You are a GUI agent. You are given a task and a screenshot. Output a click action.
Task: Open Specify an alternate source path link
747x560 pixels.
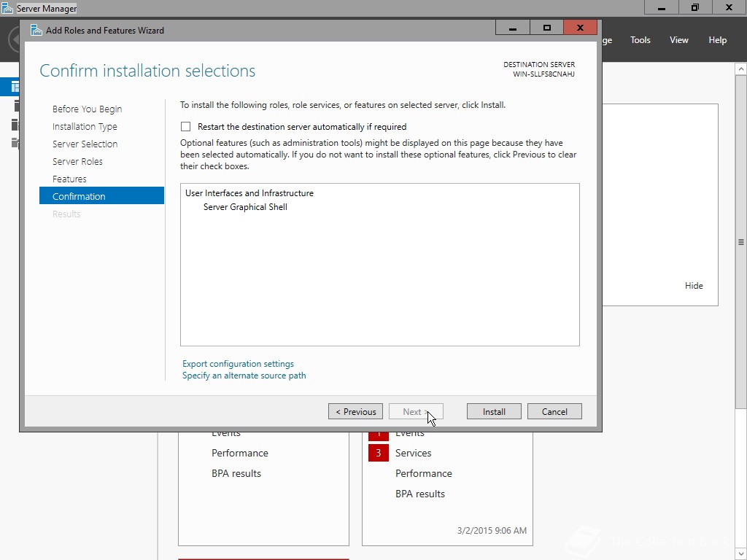[x=244, y=376]
